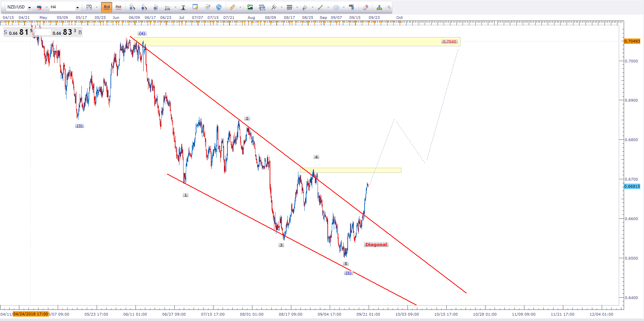Click the Sell price 0.66815 button
This screenshot has height=321, width=644.
(18, 32)
